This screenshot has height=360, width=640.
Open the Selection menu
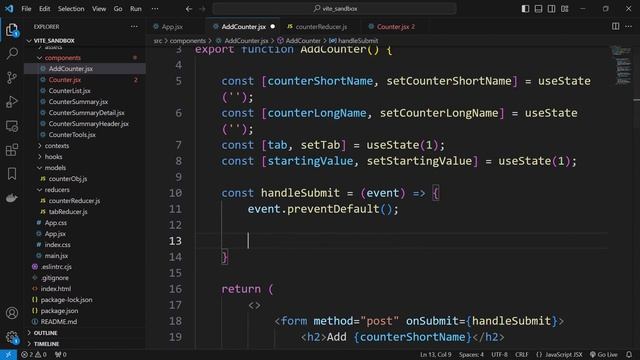click(71, 9)
